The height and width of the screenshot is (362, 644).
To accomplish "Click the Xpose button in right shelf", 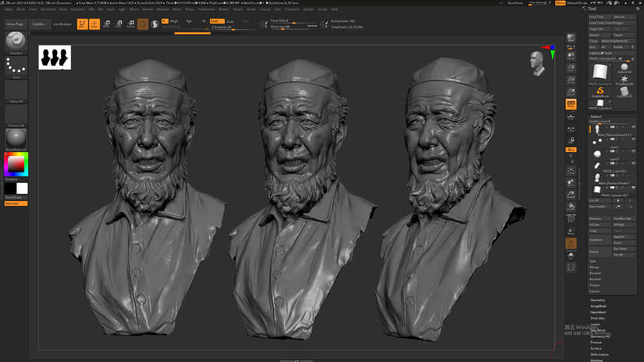I will coord(571,267).
